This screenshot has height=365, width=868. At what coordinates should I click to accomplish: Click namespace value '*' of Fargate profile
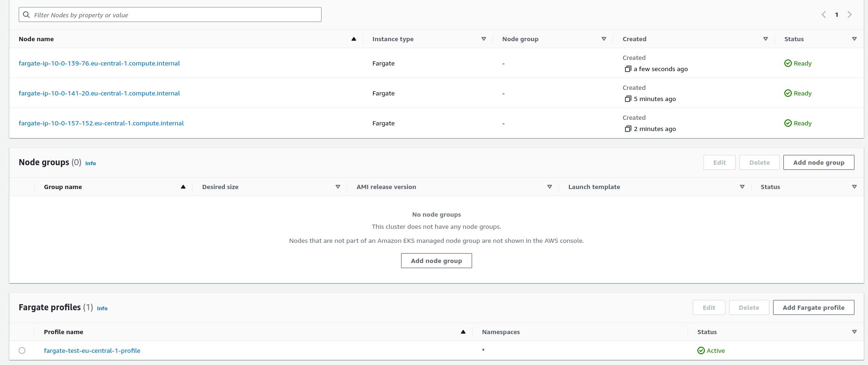[x=483, y=350]
